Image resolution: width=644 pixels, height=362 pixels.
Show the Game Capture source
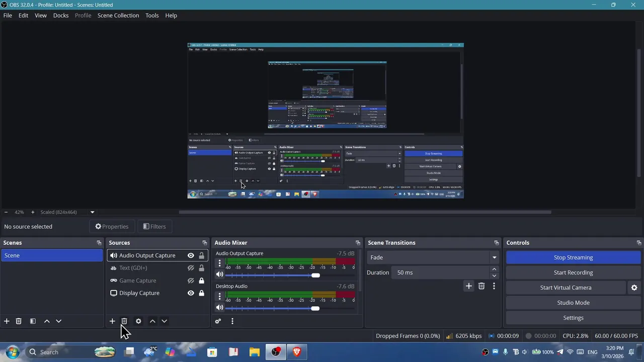(x=191, y=281)
